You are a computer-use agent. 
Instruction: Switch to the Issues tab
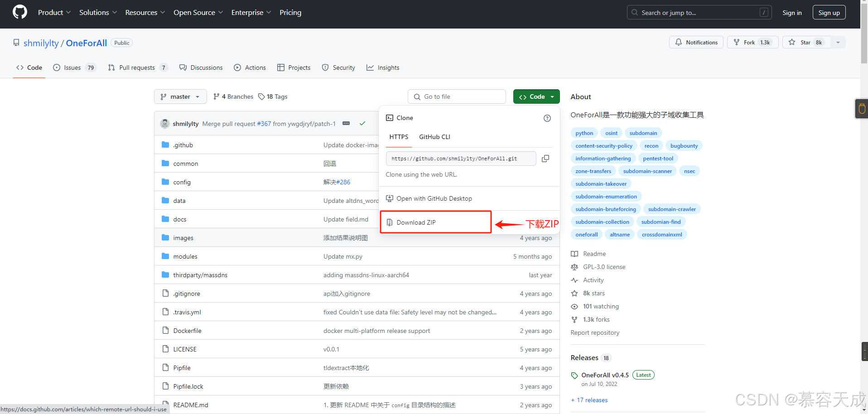point(75,67)
